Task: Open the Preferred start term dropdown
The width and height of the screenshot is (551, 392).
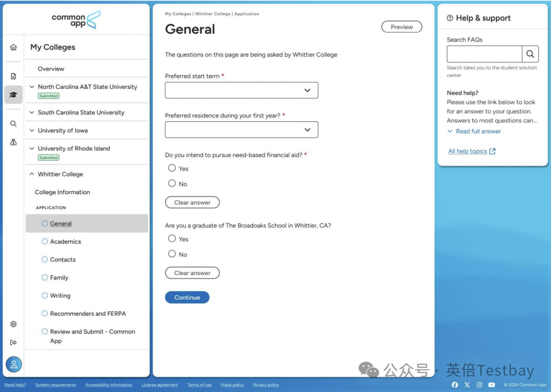Action: [241, 90]
